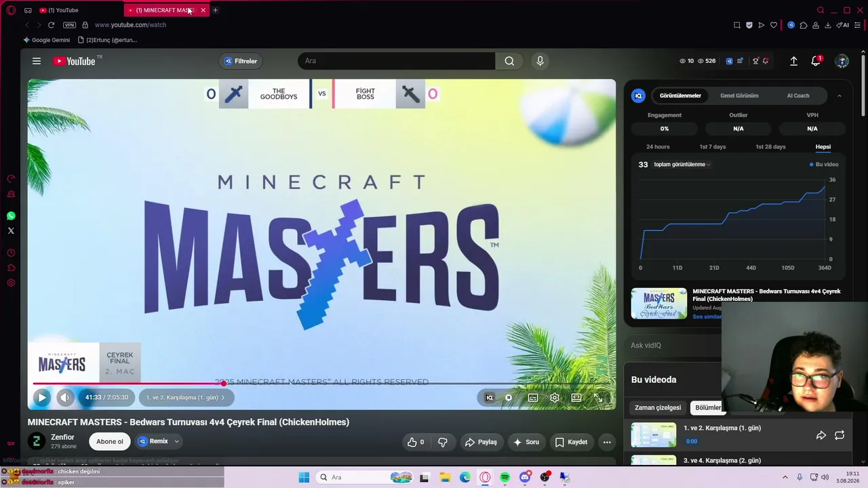The image size is (868, 488).
Task: Switch to the AI Coach tab
Action: tap(798, 96)
